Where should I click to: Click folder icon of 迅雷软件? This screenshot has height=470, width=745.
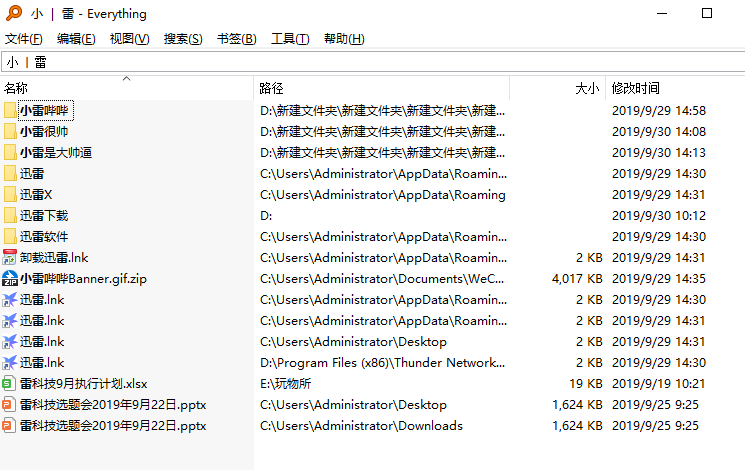[10, 236]
